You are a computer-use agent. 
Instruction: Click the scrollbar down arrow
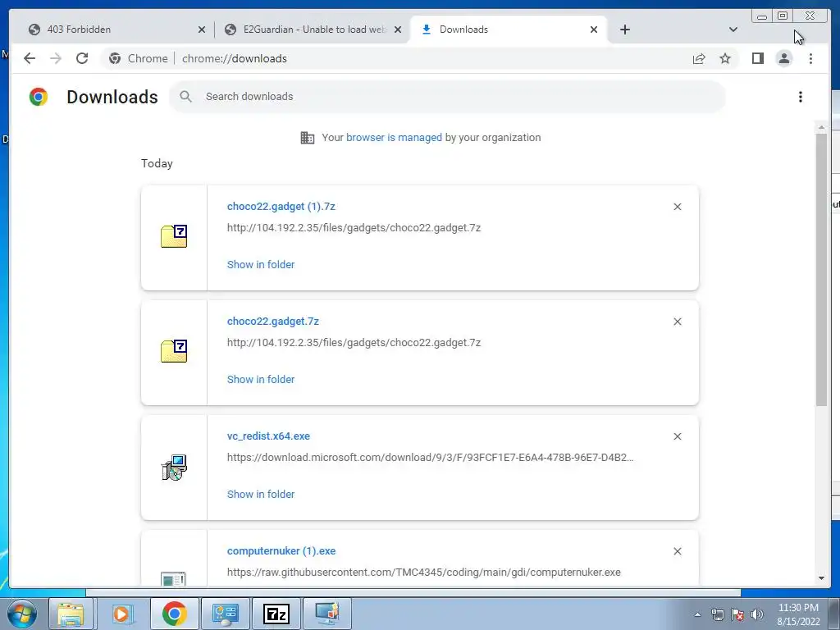tap(821, 578)
